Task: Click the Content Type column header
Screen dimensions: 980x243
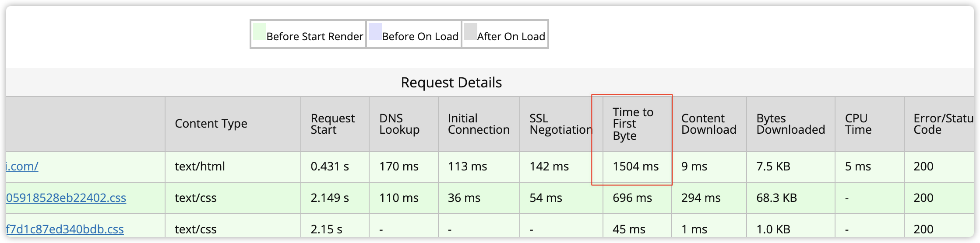Action: pos(211,124)
